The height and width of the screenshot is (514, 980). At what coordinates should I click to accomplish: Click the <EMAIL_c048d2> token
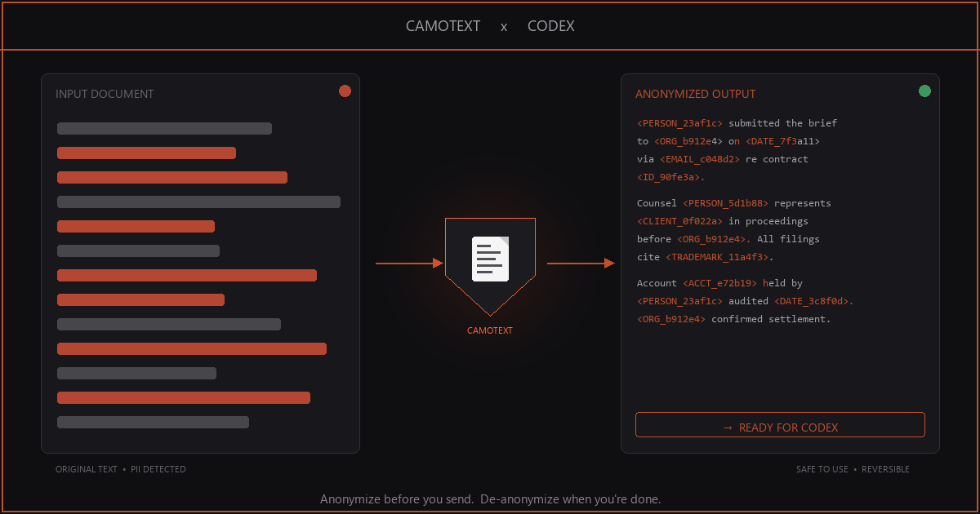(700, 159)
